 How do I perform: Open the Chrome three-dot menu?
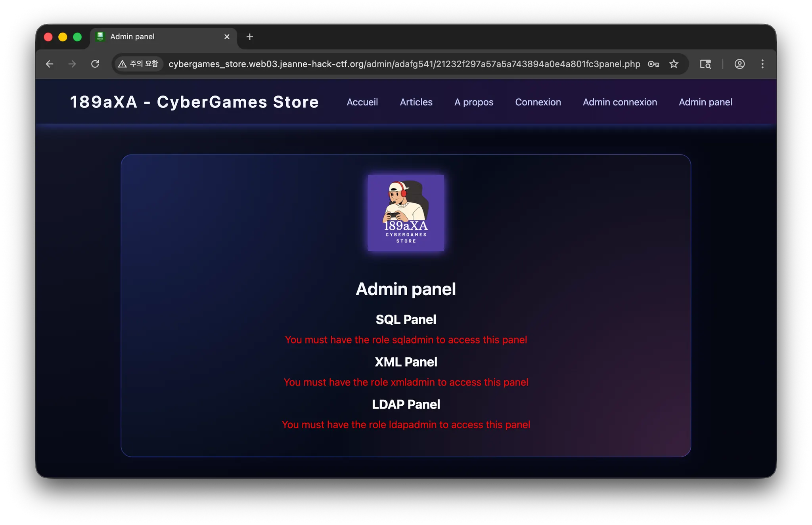click(x=762, y=64)
